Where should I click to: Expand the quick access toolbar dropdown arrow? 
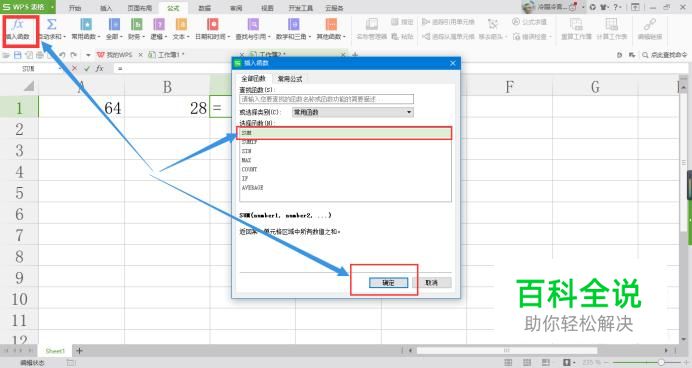pyautogui.click(x=88, y=55)
